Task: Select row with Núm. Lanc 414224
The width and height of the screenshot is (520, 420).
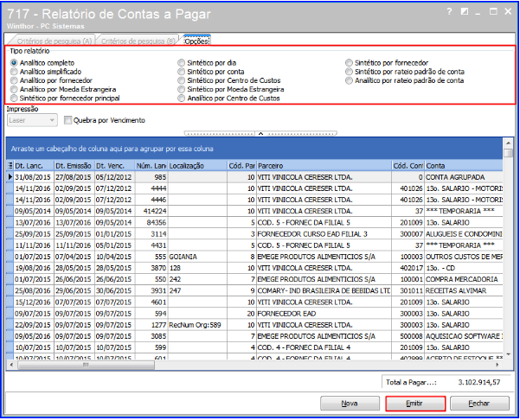Action: pyautogui.click(x=254, y=212)
